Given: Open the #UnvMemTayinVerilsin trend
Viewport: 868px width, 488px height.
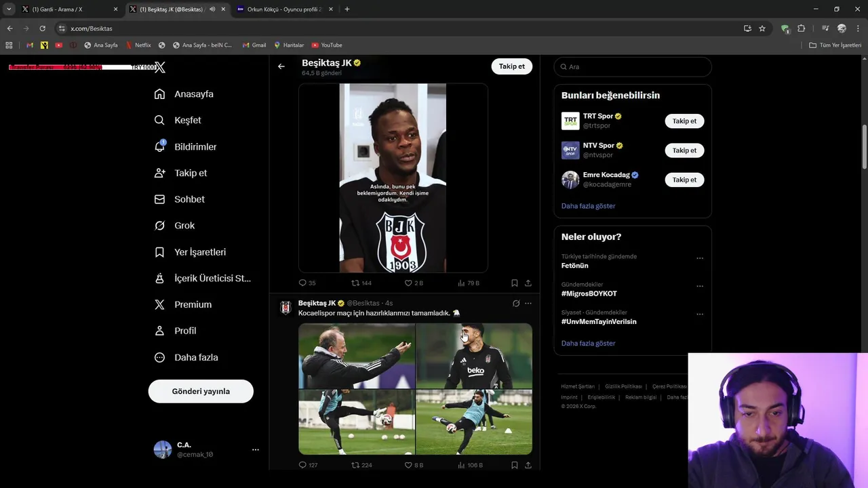Looking at the screenshot, I should click(x=599, y=321).
